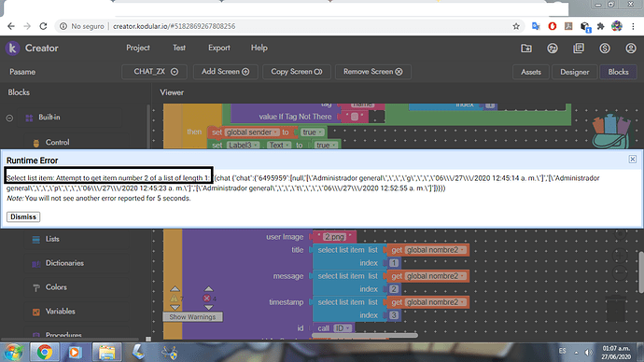Click the browser reload icon
Viewport: 644px width, 362px height.
click(43, 26)
